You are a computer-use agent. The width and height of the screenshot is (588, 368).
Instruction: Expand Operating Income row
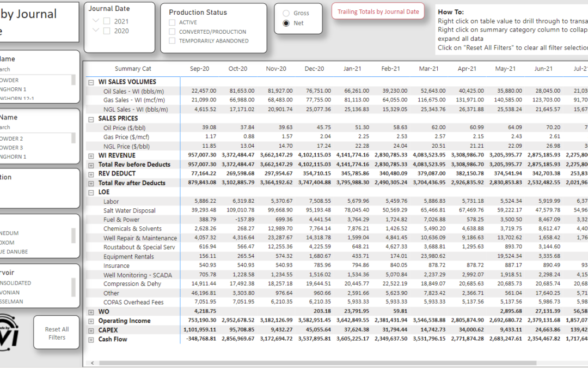(91, 322)
